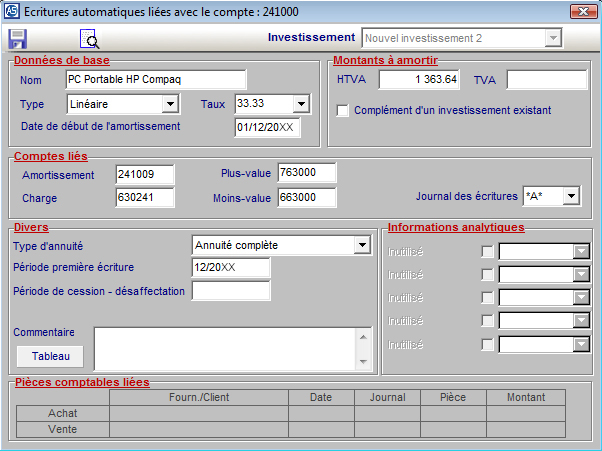
Task: Click the save floppy disk icon
Action: (18, 39)
